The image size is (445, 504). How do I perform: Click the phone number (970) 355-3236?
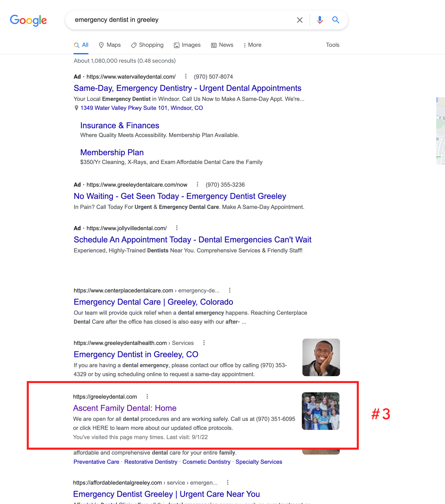[x=225, y=185]
